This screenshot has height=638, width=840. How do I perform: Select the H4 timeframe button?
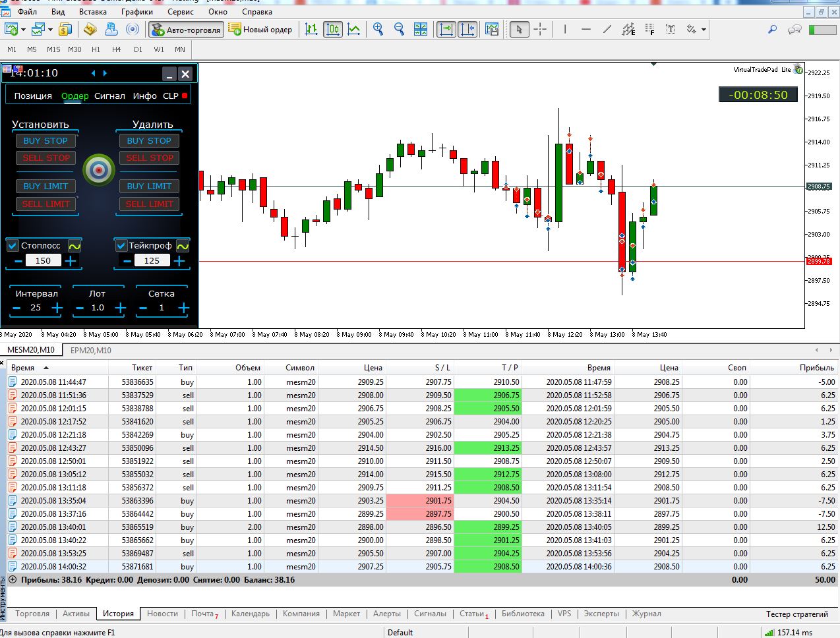pyautogui.click(x=117, y=49)
